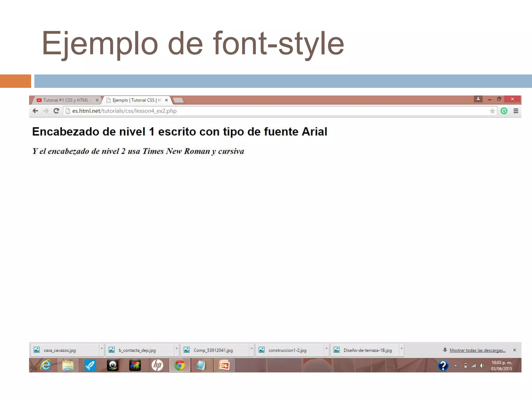Open the network signal icon
This screenshot has height=399, width=532.
(473, 366)
